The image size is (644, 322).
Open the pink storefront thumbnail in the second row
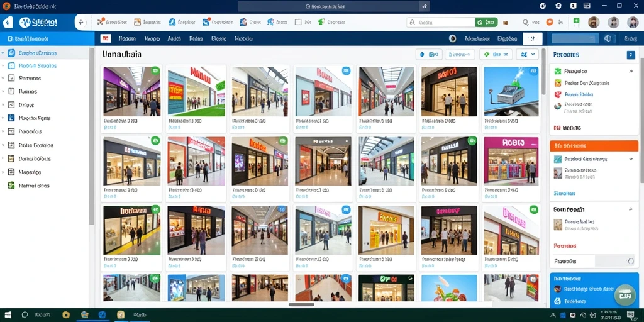[511, 160]
